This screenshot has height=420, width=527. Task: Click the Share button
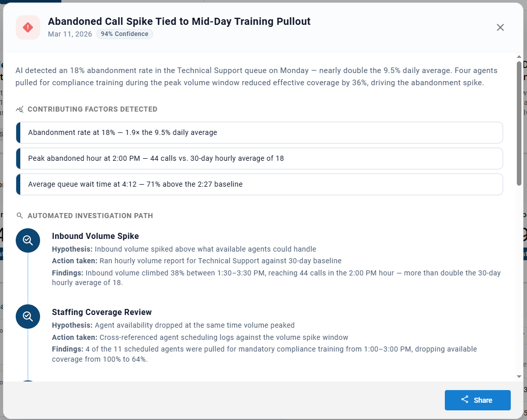tap(478, 400)
